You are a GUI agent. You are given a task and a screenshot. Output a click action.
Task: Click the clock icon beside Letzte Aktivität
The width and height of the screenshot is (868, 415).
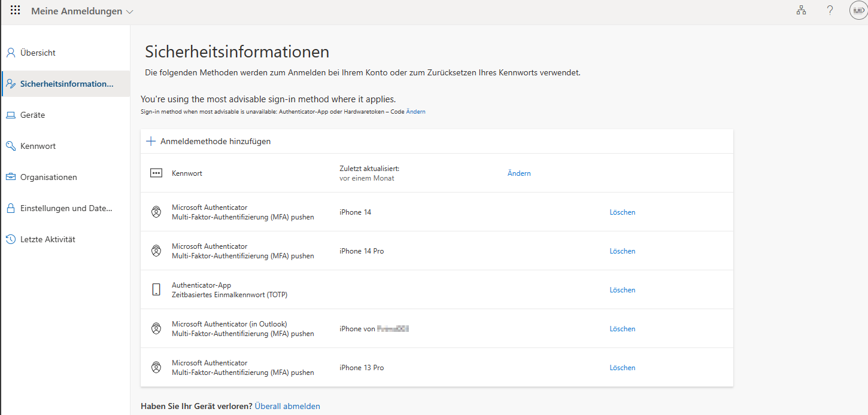tap(10, 239)
